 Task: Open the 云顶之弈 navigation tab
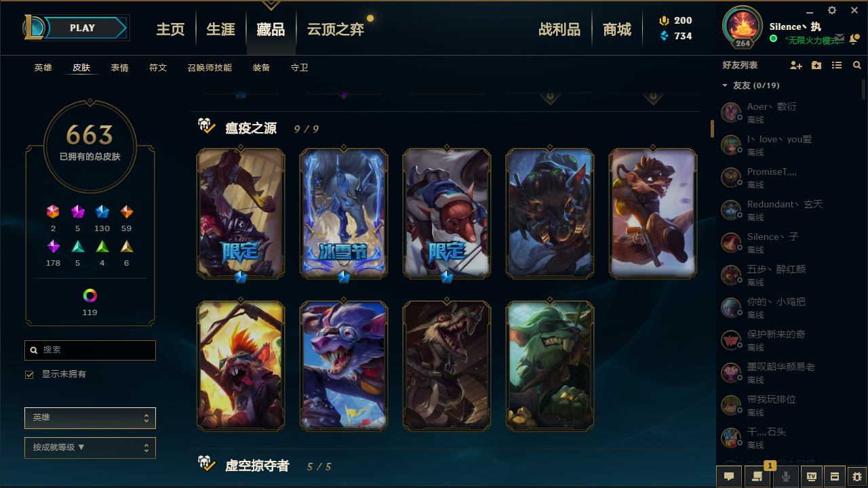pyautogui.click(x=336, y=29)
